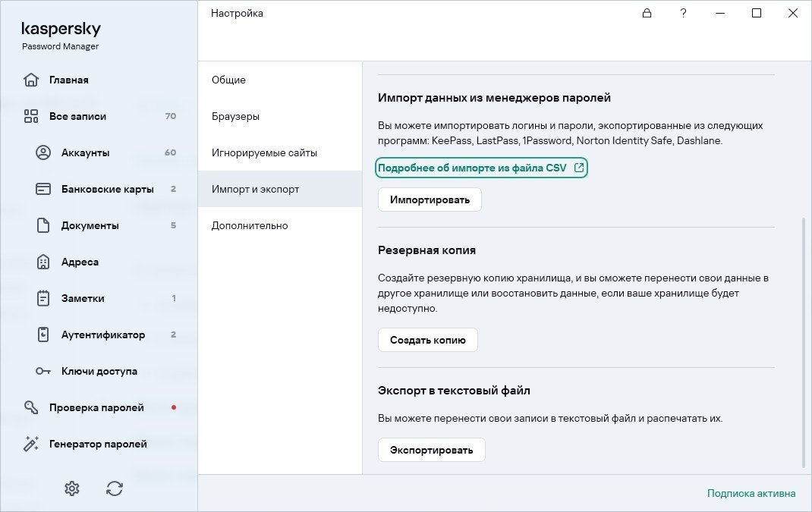Open the Банковские карты category label
This screenshot has height=512, width=812.
[x=108, y=189]
